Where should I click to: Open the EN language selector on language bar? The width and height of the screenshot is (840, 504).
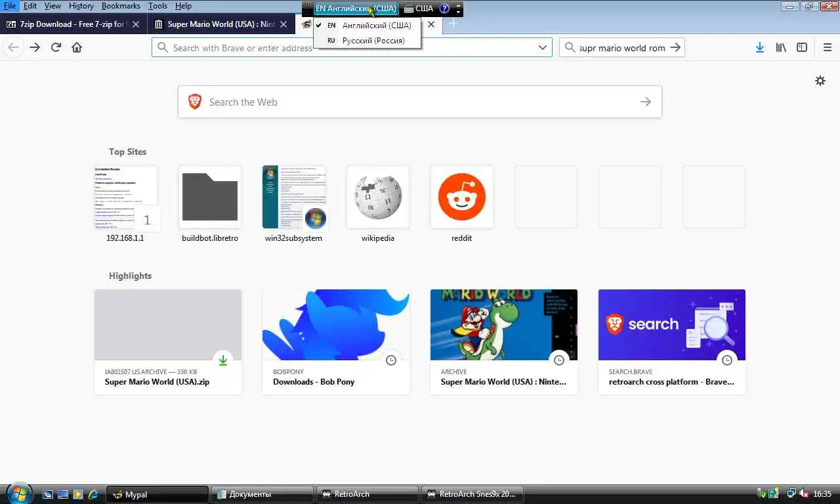[x=356, y=9]
